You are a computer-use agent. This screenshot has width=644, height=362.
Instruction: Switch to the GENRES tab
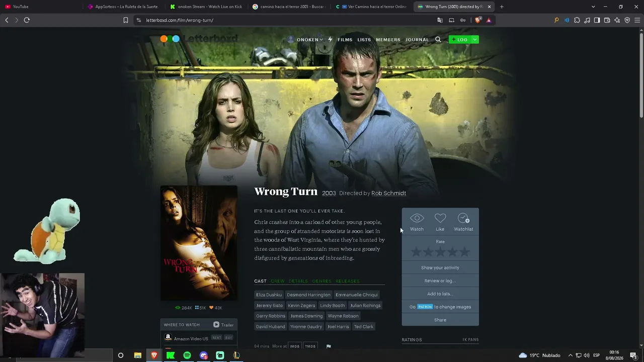point(322,281)
